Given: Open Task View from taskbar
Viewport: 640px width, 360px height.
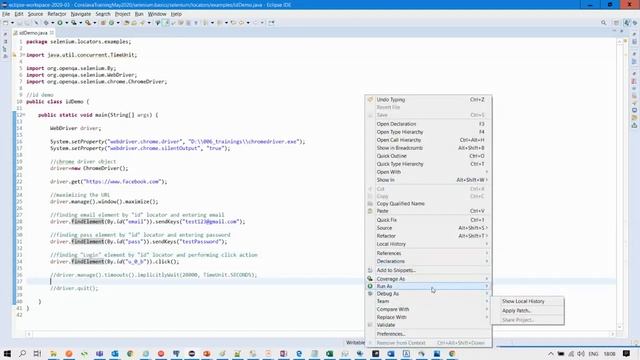Looking at the screenshot, I should [x=37, y=353].
